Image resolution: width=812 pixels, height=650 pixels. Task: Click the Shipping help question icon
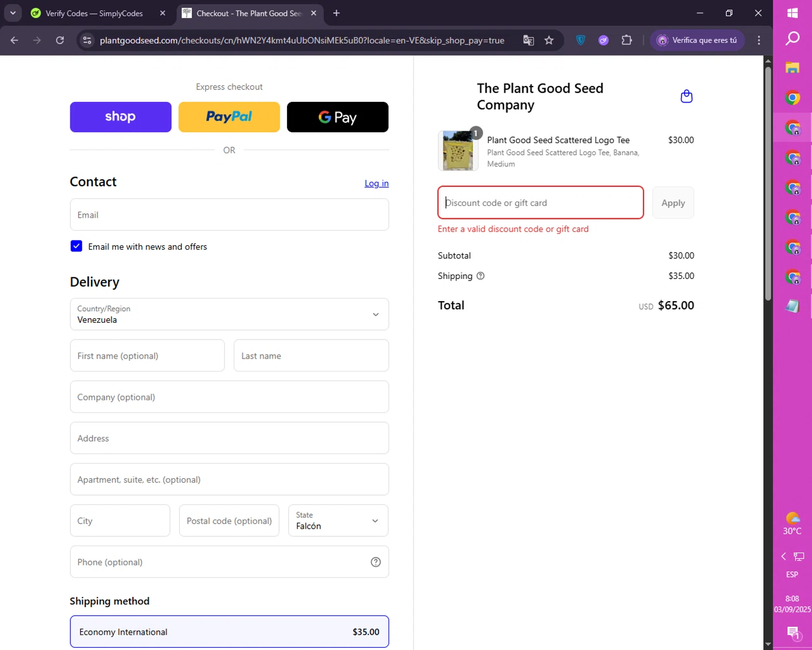(480, 276)
